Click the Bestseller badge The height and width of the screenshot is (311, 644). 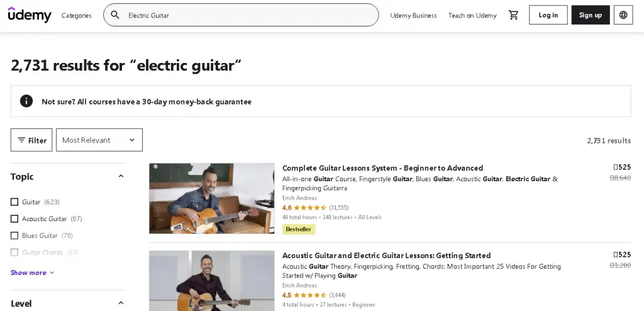click(x=299, y=229)
